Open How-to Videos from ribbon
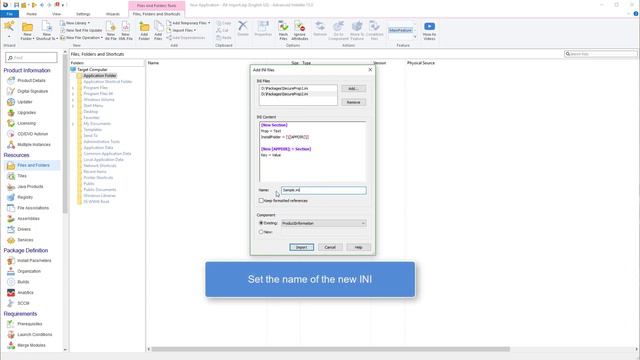640x360 pixels. tap(429, 31)
